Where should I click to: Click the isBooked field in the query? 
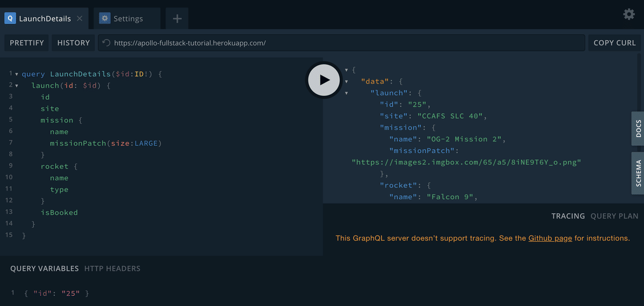coord(59,213)
